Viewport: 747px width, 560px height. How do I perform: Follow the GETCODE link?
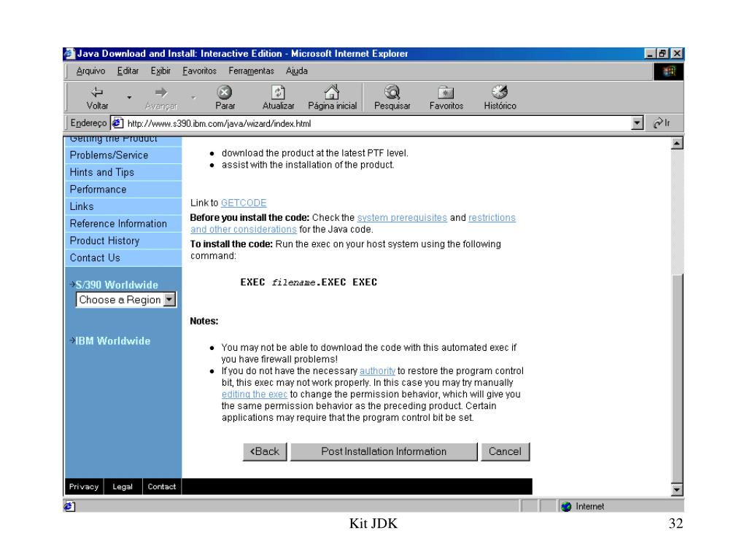pos(244,203)
